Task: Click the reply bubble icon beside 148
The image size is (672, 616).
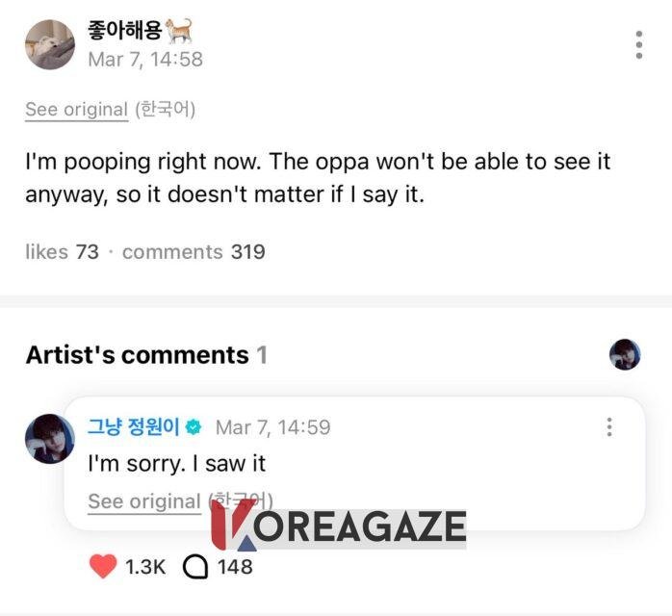Action: 195,566
